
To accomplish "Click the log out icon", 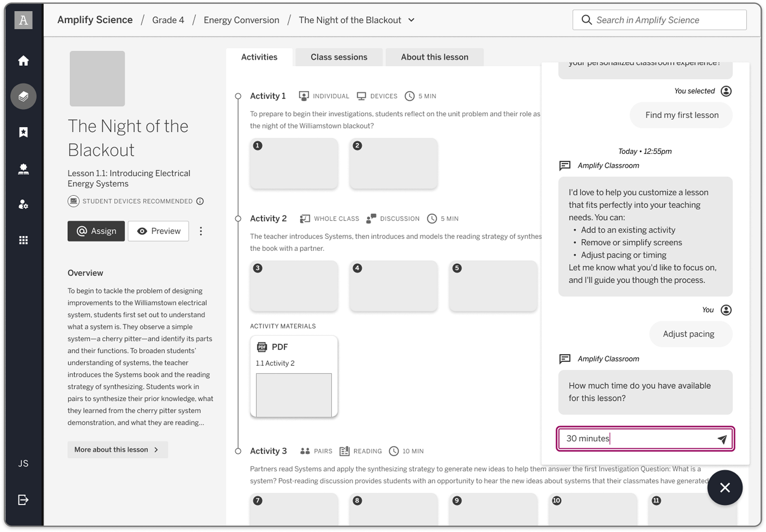I will coord(23,500).
